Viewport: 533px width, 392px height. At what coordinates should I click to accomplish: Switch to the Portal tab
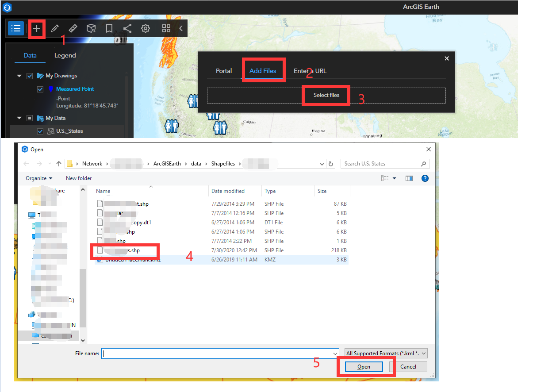click(x=224, y=71)
